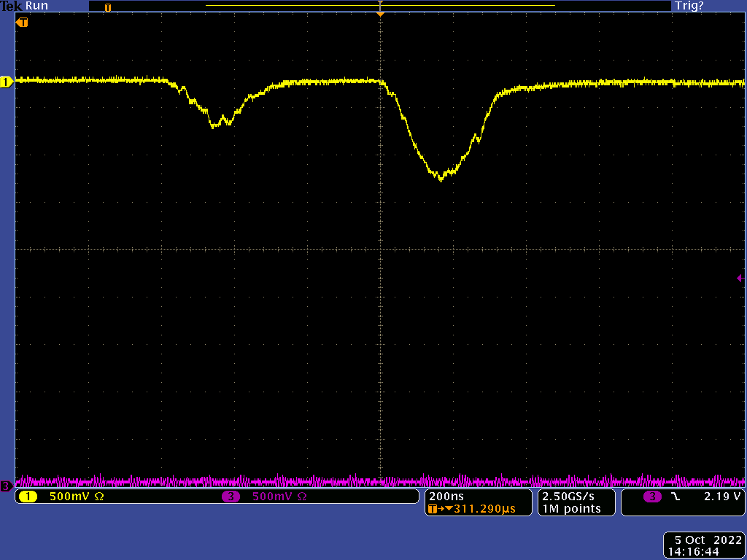
Task: Click the 2.19 V trigger level value
Action: pos(722,497)
